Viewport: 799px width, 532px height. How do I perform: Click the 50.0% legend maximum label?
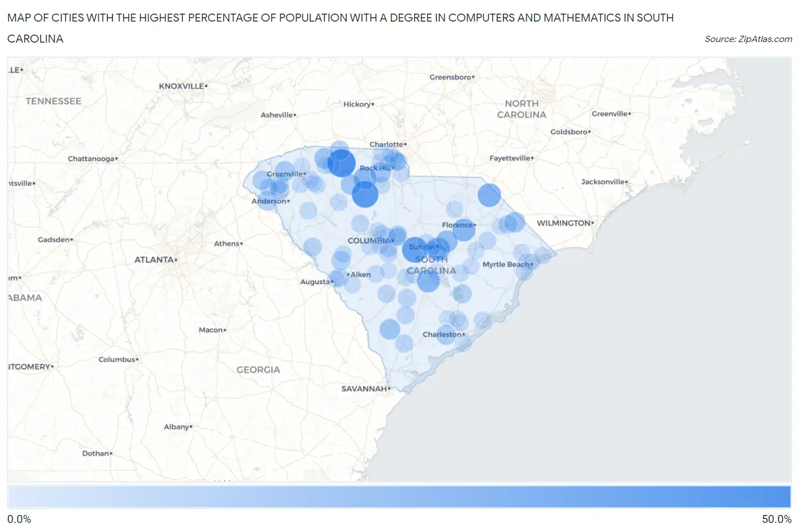coord(777,520)
